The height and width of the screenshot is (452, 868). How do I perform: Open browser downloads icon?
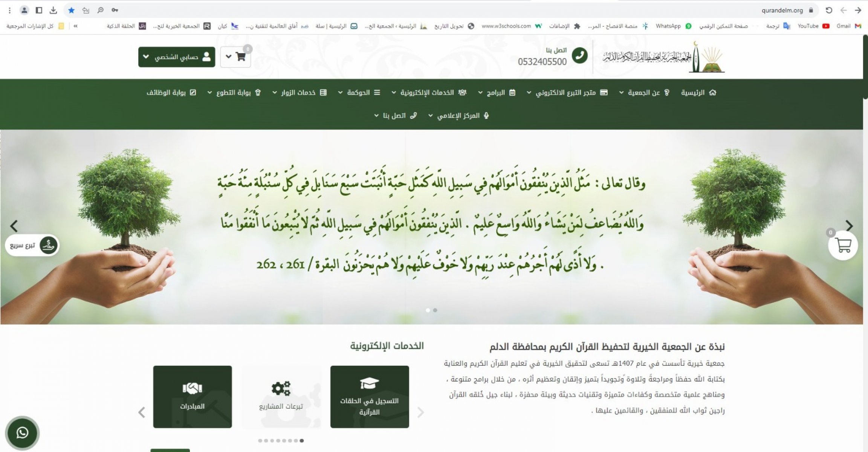tap(53, 10)
